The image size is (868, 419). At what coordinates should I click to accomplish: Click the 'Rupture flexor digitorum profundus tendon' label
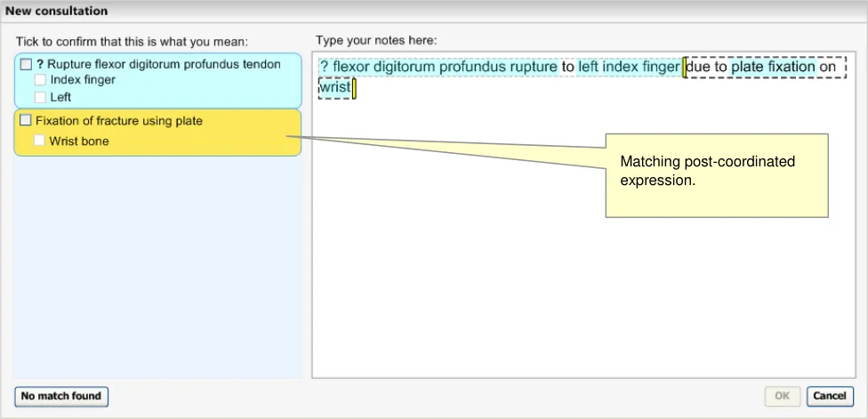pyautogui.click(x=164, y=64)
